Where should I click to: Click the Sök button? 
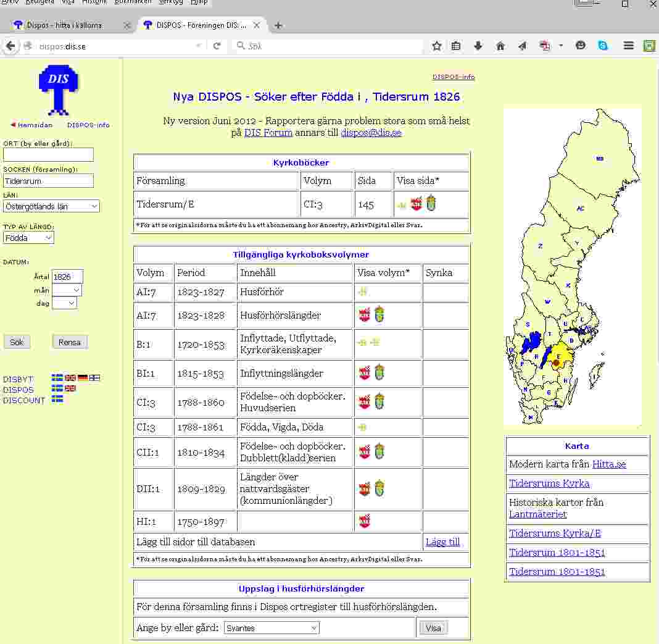[17, 342]
